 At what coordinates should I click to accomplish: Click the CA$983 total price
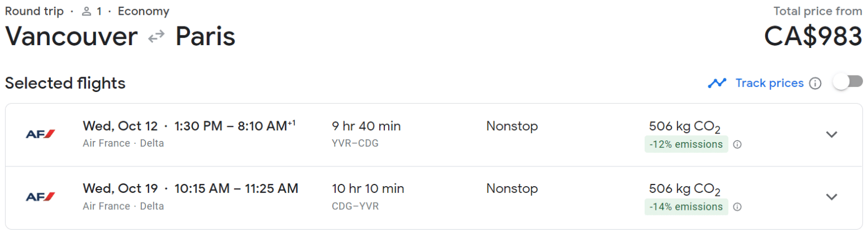click(813, 37)
